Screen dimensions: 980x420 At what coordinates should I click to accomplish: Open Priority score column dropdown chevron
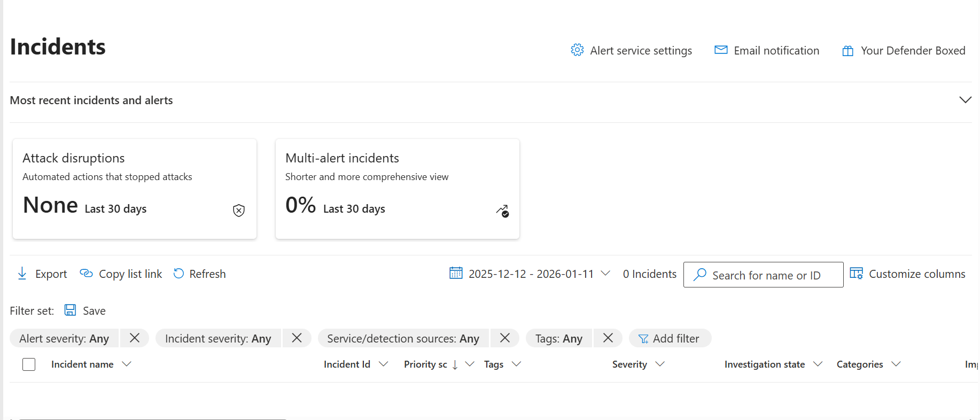pos(470,364)
